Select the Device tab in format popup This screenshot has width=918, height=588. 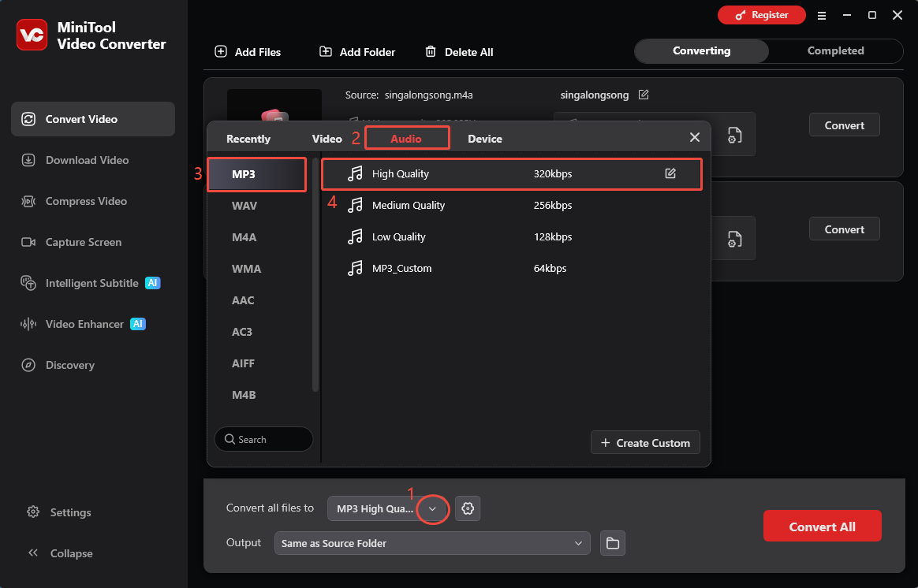[485, 139]
